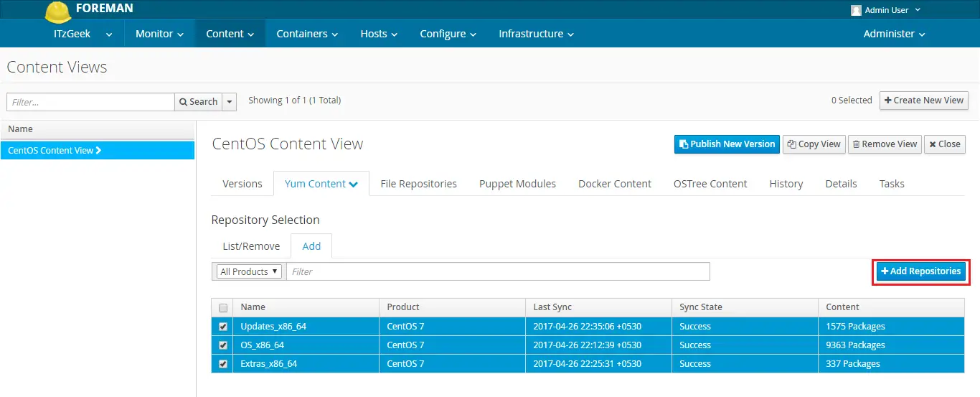Switch to the File Repositories tab
This screenshot has width=980, height=397.
418,184
